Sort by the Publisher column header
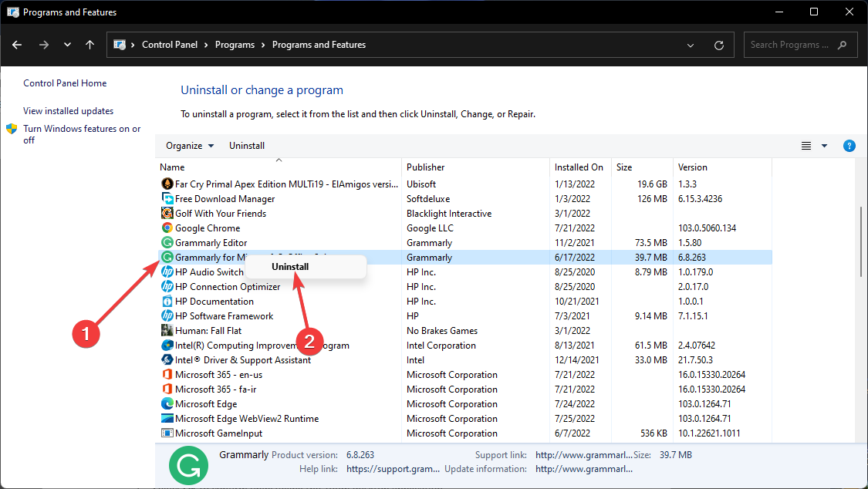 pos(476,167)
